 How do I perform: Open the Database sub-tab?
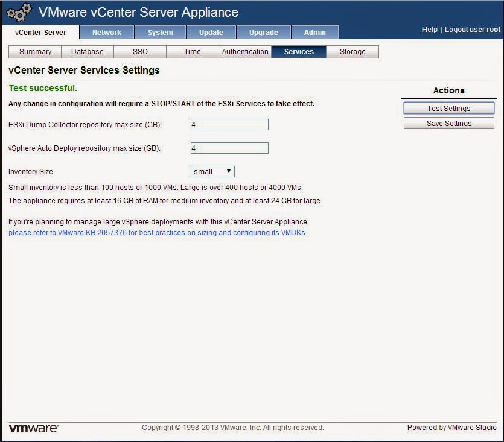(x=88, y=52)
